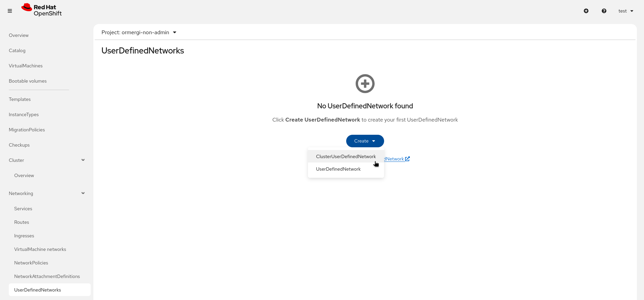Click the Red Hat OpenShift logo
The image size is (644, 300).
click(x=41, y=10)
